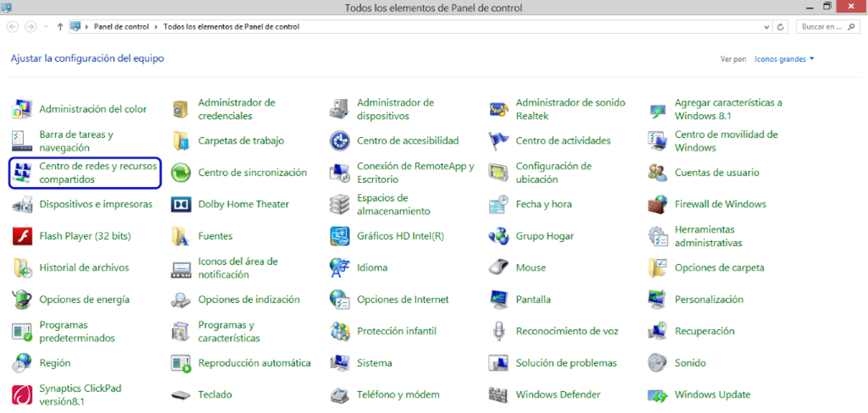This screenshot has height=413, width=868.
Task: Open the Flash Player (32 bits) icon
Action: 22,236
